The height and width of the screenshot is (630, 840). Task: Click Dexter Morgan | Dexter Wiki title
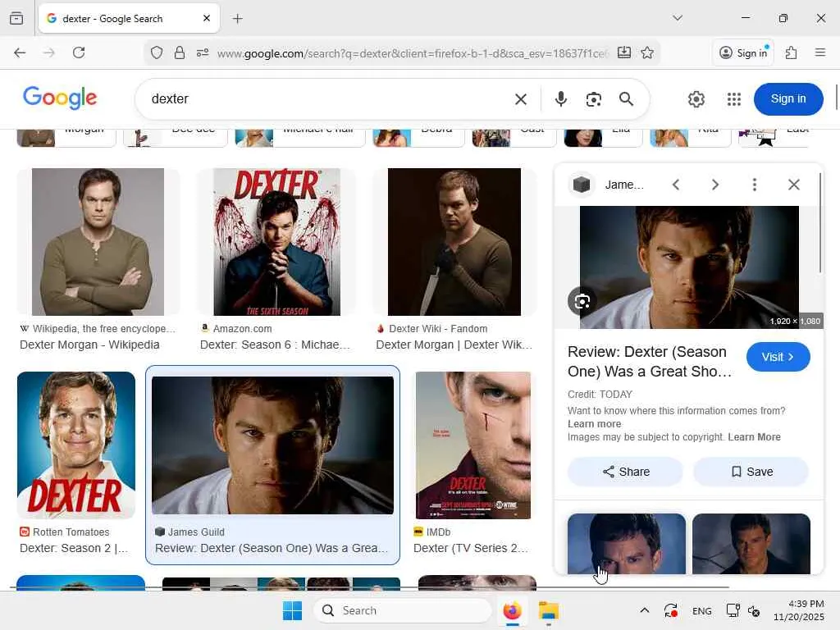pos(454,345)
